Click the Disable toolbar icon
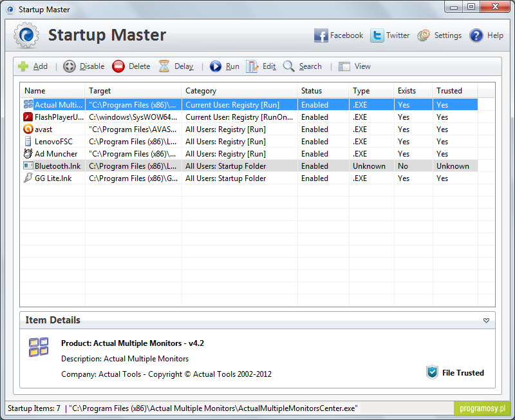 coord(70,66)
